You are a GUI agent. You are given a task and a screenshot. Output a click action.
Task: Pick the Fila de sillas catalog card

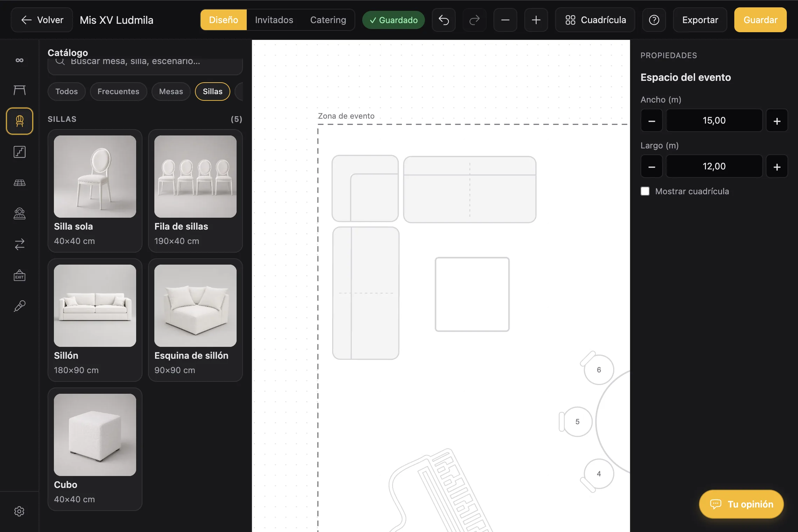pyautogui.click(x=195, y=191)
